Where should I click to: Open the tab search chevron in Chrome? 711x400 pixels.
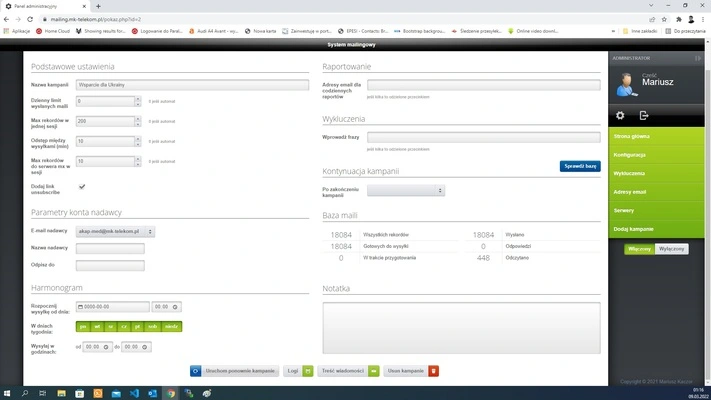click(651, 5)
